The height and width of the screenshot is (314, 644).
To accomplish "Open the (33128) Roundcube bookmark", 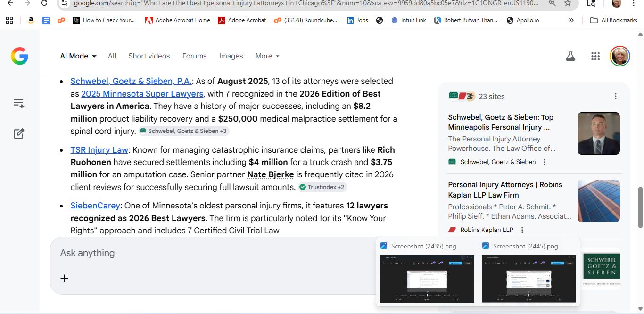I will (306, 20).
